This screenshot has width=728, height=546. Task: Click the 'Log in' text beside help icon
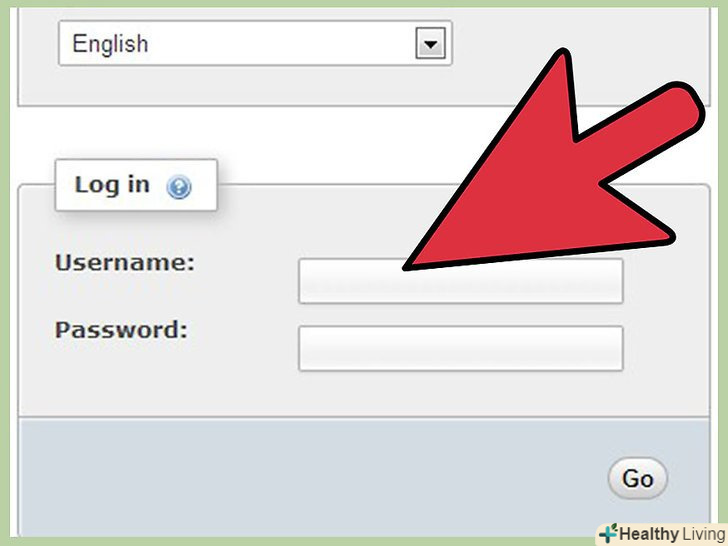point(112,185)
